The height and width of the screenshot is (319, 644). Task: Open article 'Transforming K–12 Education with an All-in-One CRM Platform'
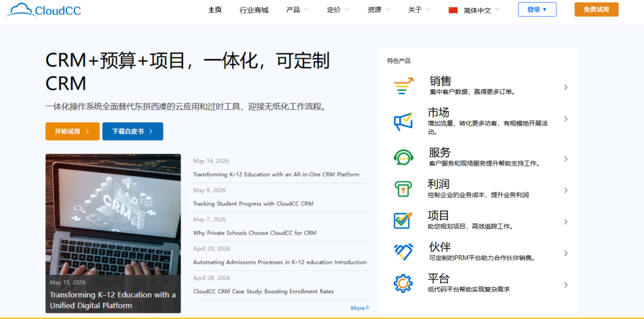(276, 175)
